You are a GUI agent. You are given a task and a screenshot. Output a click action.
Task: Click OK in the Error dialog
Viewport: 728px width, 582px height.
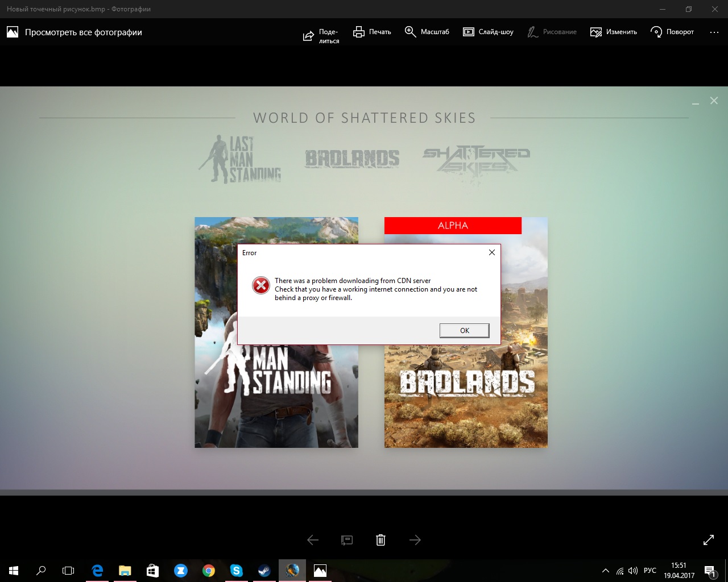465,331
